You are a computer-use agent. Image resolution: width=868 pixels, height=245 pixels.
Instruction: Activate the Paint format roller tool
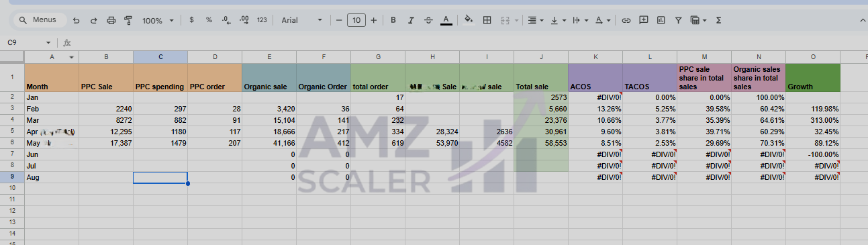tap(128, 20)
